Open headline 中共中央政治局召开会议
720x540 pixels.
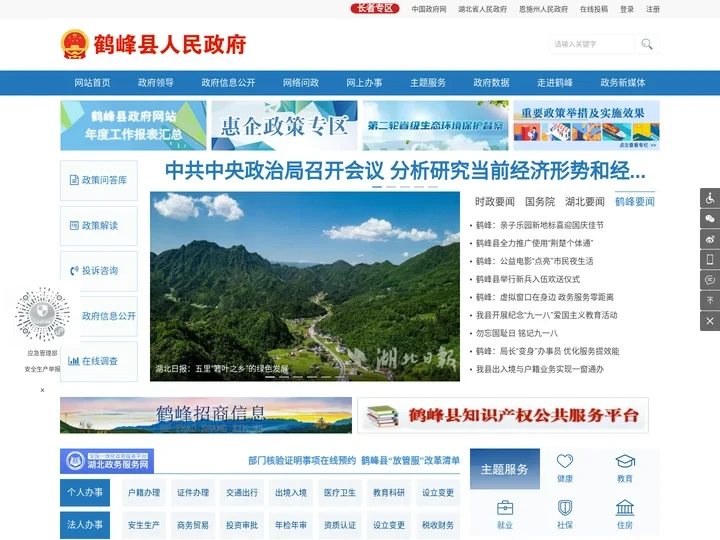[405, 171]
